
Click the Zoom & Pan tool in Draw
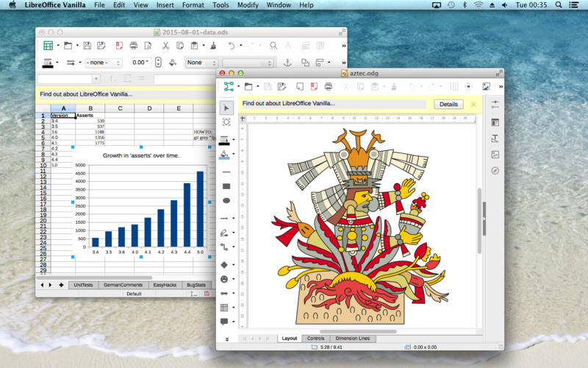[x=226, y=122]
